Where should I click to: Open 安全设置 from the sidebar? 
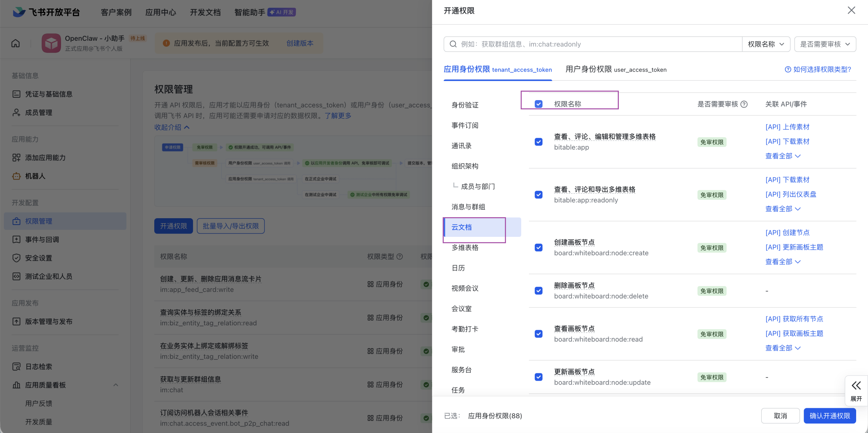pyautogui.click(x=38, y=258)
